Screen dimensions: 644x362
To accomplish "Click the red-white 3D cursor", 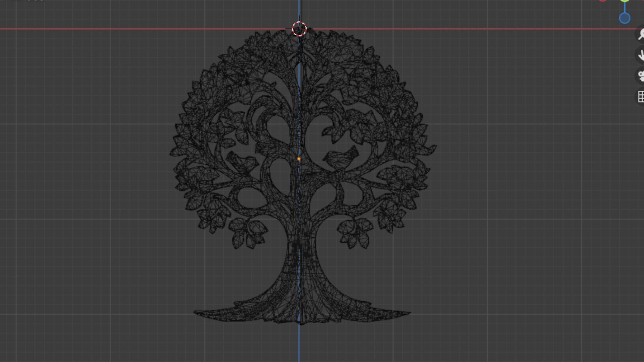I will click(x=299, y=29).
